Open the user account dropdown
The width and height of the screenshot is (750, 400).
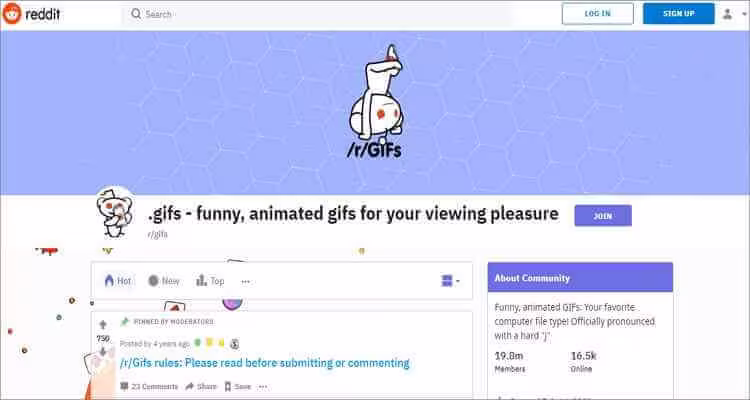pyautogui.click(x=732, y=14)
